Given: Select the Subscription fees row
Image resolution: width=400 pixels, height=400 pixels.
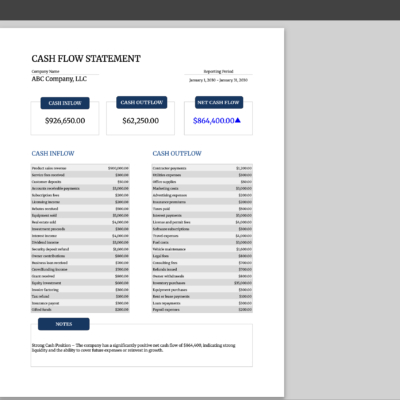Looking at the screenshot, I should pyautogui.click(x=80, y=195).
